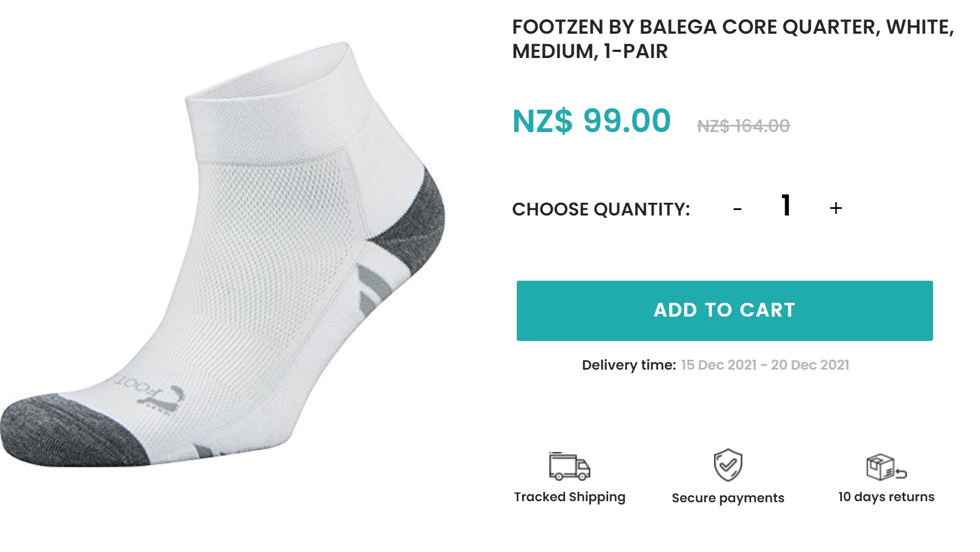Click the Footzen by Balega product title

click(x=733, y=39)
